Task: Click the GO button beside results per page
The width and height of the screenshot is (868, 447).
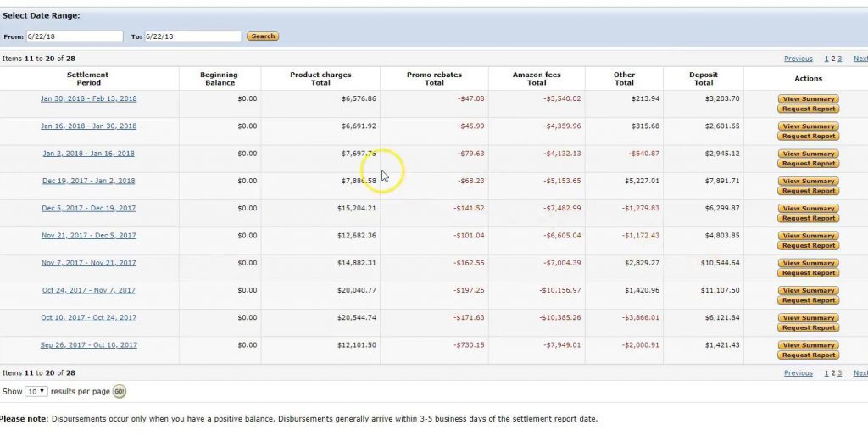Action: (x=119, y=392)
